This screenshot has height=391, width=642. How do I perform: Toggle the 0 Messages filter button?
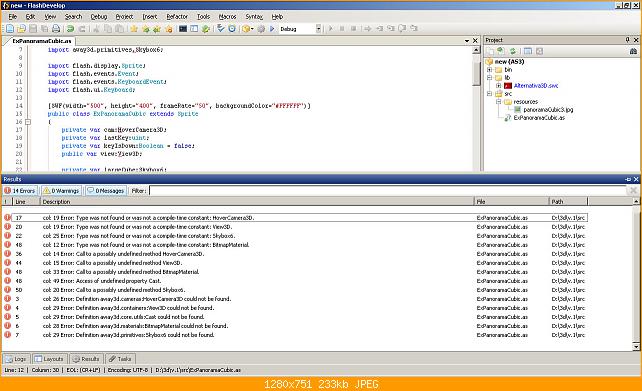coord(106,191)
